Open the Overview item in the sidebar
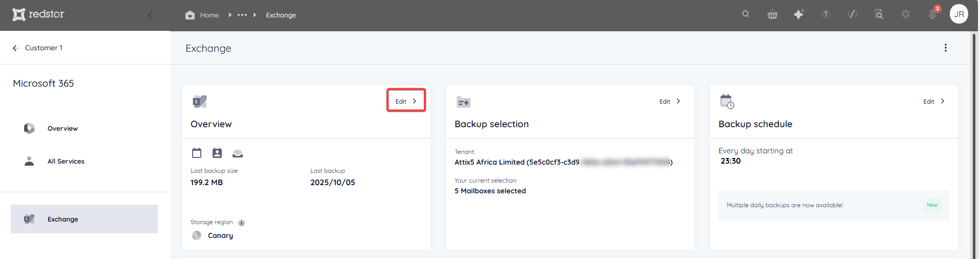Screen dimensions: 980x259 click(x=62, y=128)
